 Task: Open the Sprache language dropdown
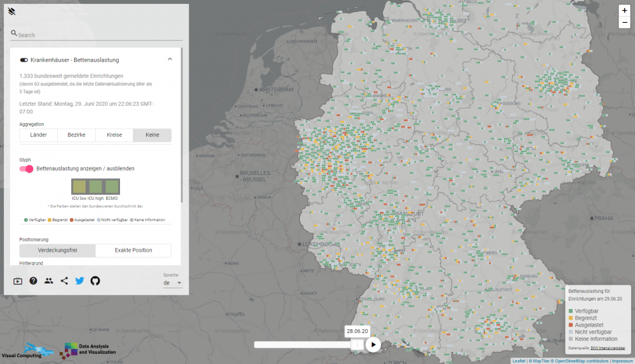(x=172, y=283)
